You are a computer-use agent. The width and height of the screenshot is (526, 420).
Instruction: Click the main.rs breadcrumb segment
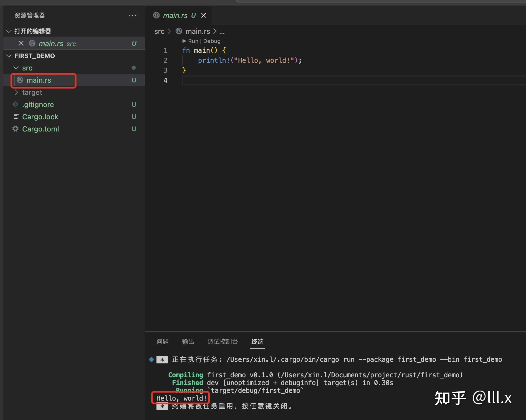[x=198, y=31]
